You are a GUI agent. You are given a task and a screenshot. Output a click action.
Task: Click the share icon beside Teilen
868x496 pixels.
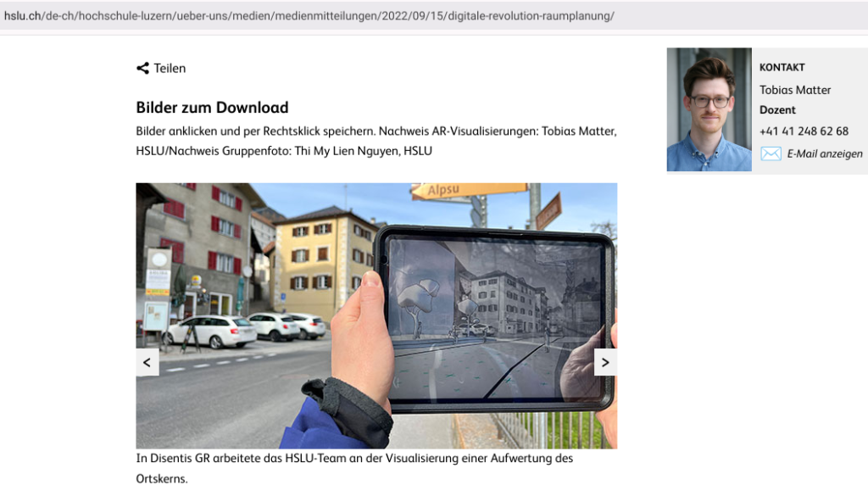click(142, 68)
